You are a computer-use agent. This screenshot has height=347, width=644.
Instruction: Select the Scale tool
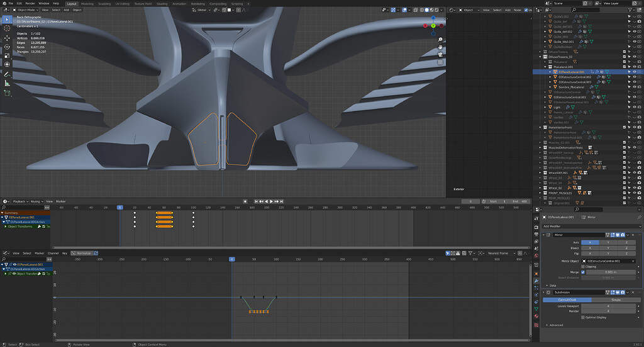click(x=7, y=55)
